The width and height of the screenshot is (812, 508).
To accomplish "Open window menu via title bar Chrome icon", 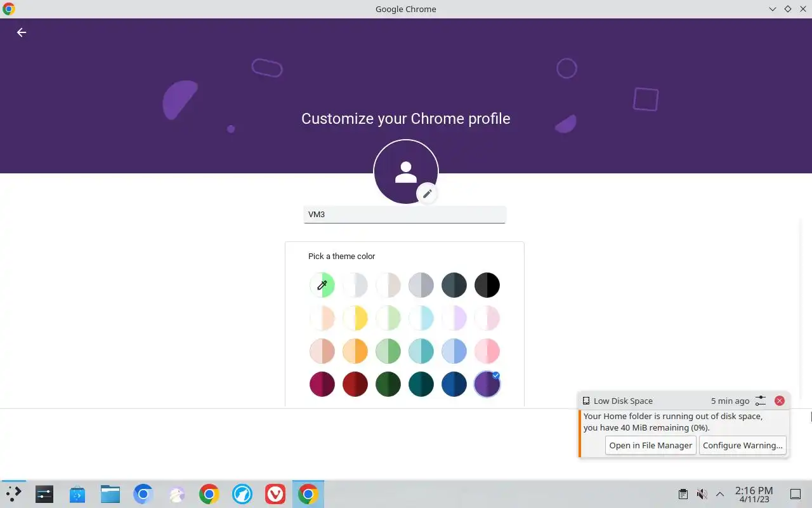I will pyautogui.click(x=9, y=9).
